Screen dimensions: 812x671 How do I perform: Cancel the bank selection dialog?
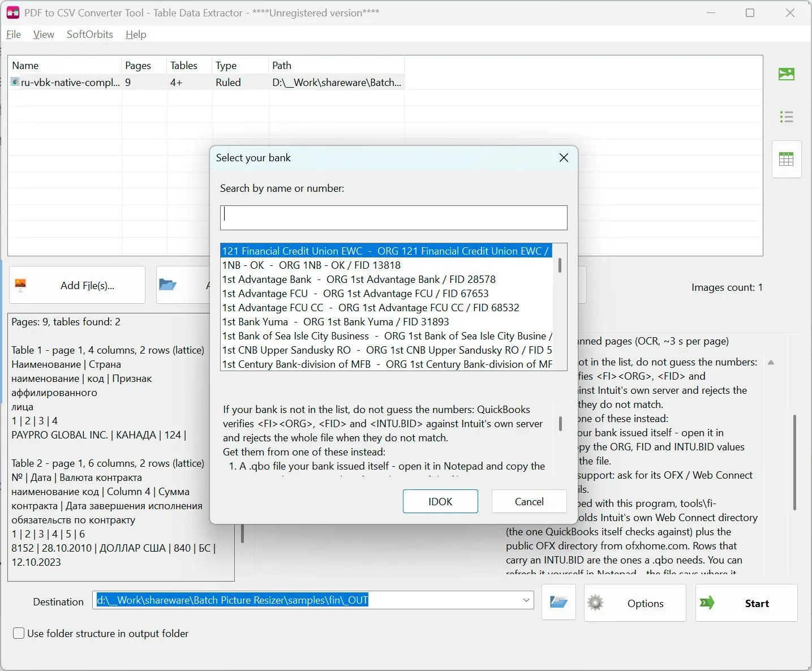tap(529, 501)
